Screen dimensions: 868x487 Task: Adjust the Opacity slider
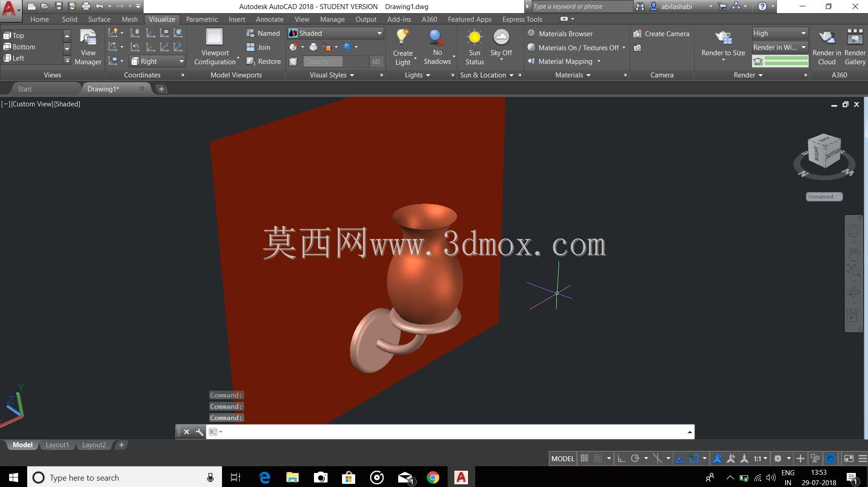click(x=335, y=61)
